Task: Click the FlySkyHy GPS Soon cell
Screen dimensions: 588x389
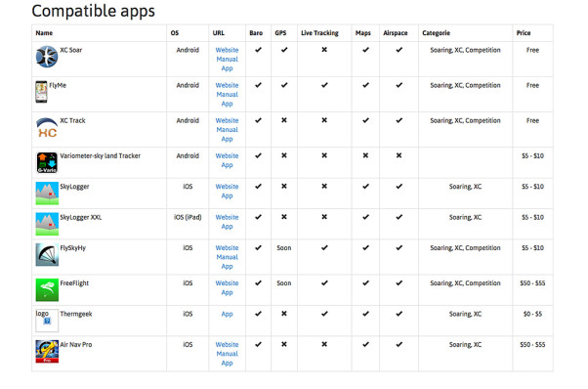Action: [x=284, y=248]
